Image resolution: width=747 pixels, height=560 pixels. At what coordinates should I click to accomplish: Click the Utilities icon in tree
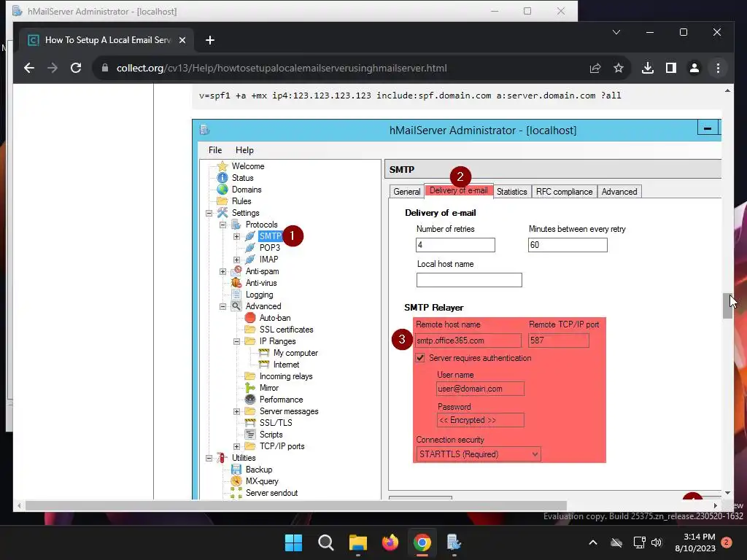coord(222,458)
